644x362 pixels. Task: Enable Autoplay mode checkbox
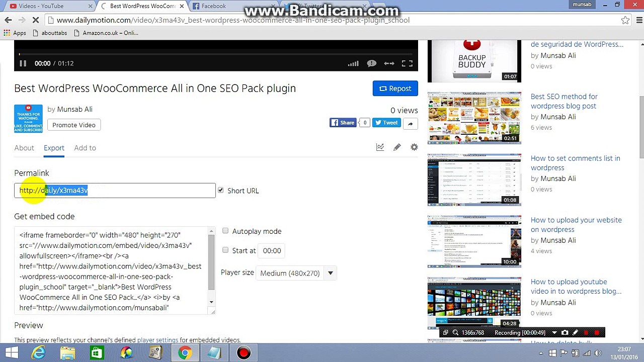225,231
